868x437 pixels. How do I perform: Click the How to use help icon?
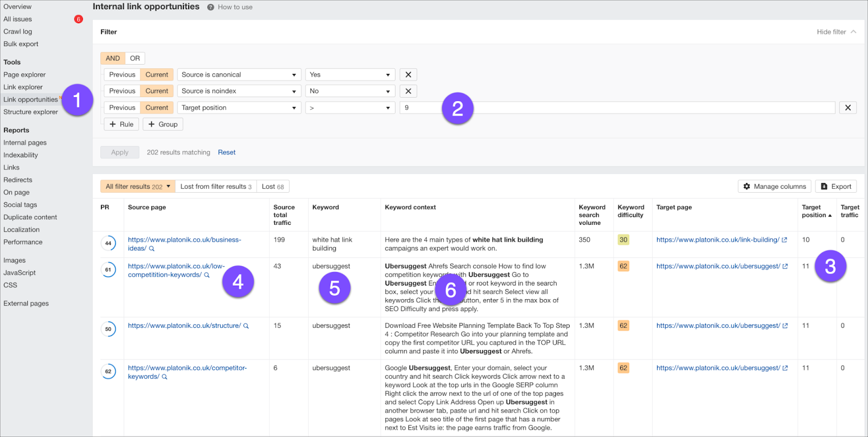coord(210,7)
